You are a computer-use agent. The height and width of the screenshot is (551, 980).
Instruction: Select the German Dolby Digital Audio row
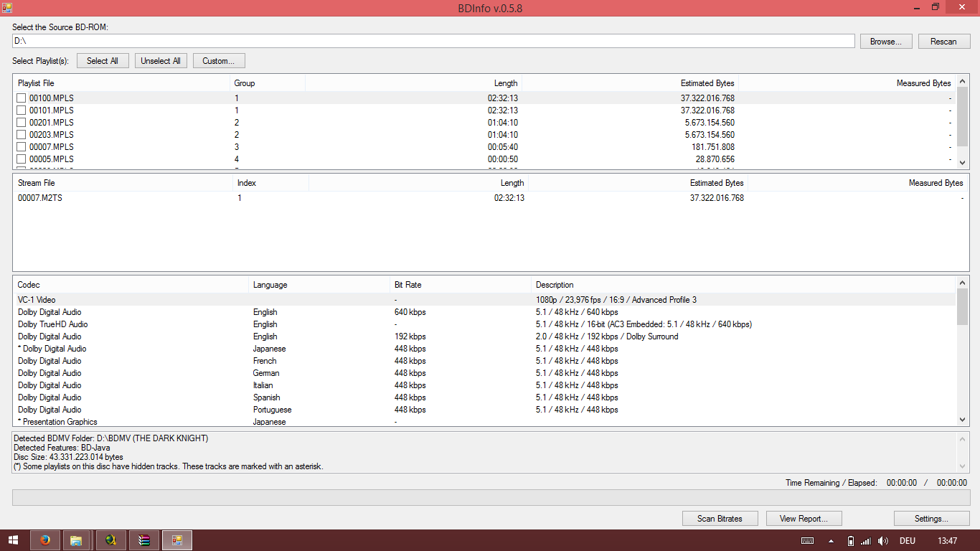(485, 373)
